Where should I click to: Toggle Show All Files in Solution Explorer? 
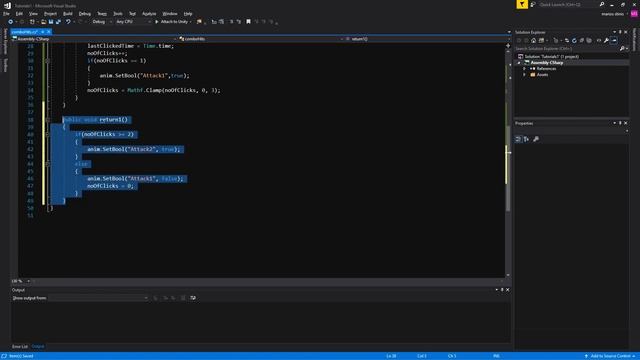coord(589,40)
